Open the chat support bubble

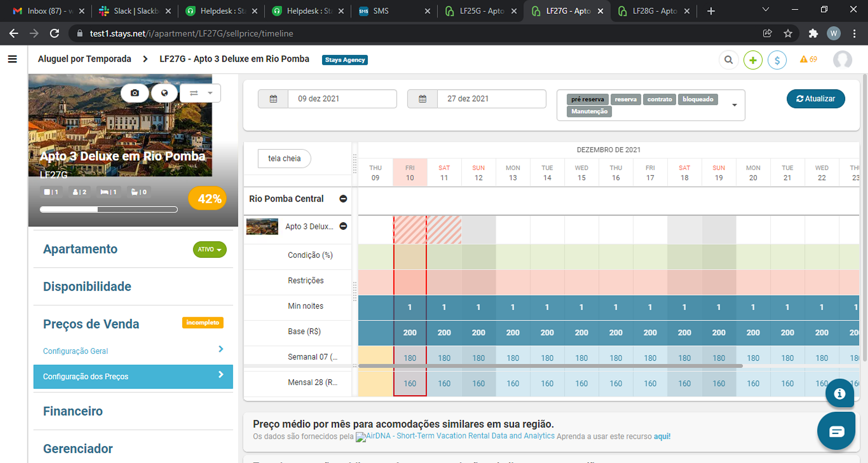(x=836, y=431)
